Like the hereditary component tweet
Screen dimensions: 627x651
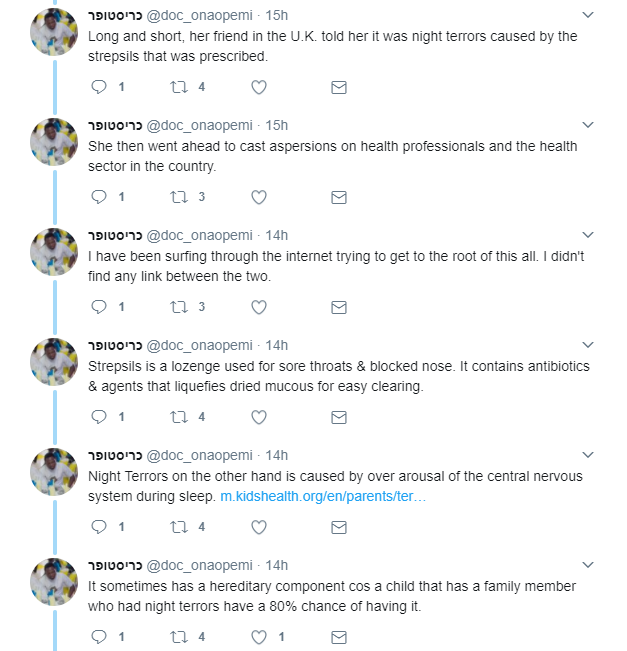click(259, 637)
